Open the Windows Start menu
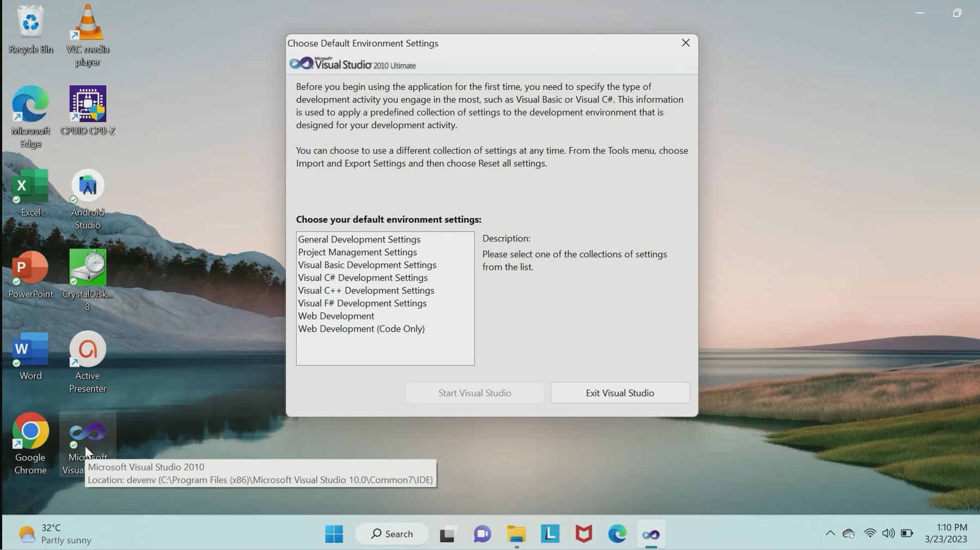Viewport: 980px width, 550px height. coord(334,534)
